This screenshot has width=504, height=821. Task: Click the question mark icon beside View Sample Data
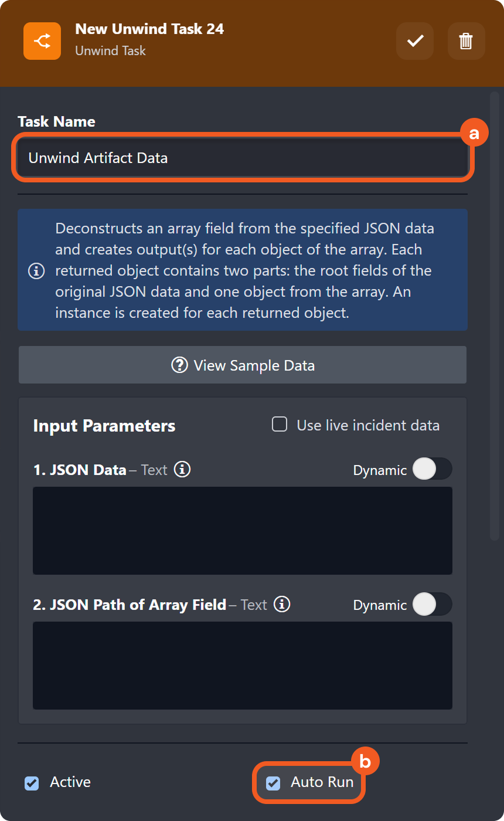click(x=179, y=365)
